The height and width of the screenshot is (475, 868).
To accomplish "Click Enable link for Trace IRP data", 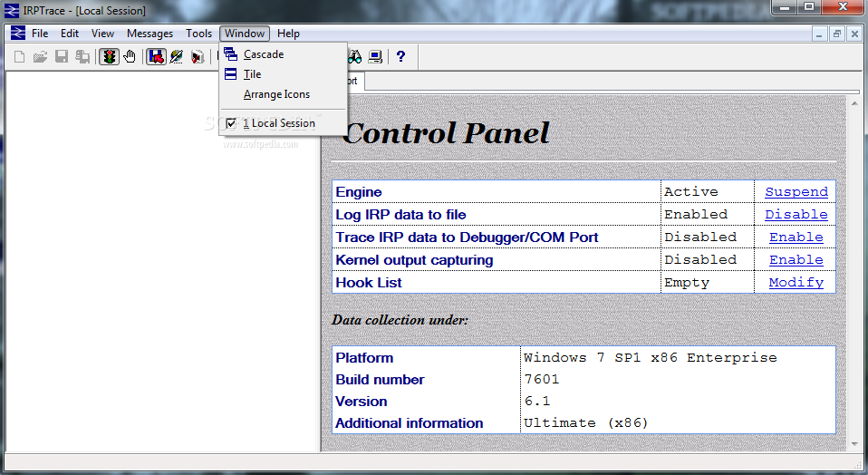I will pyautogui.click(x=796, y=237).
